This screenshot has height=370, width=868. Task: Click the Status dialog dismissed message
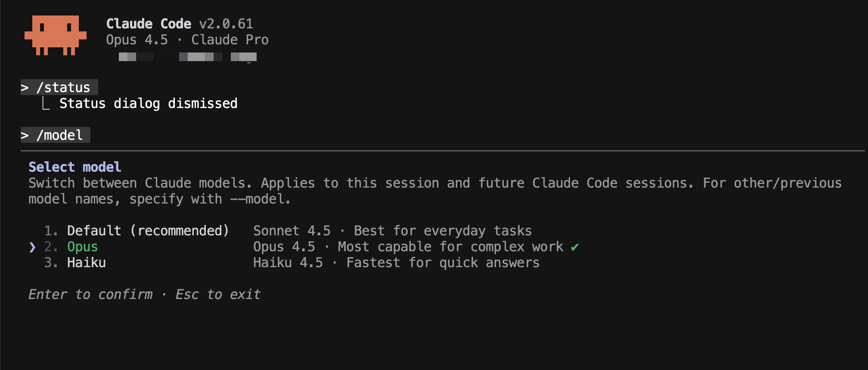(x=148, y=104)
